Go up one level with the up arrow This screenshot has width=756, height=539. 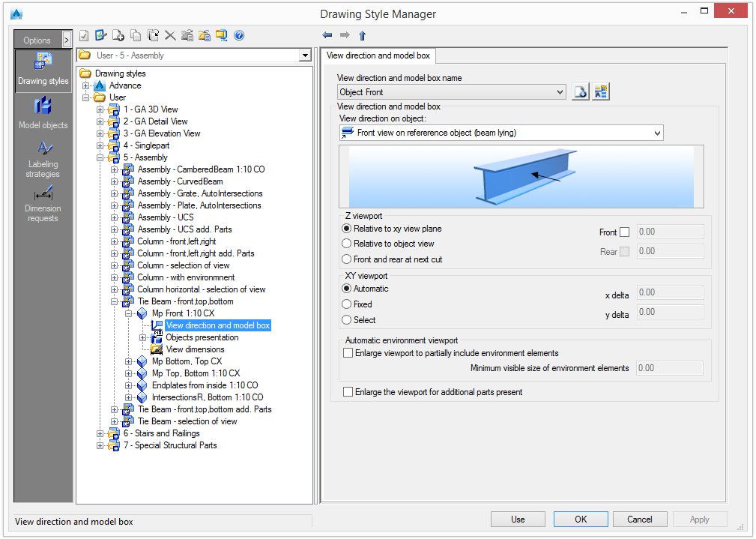[x=362, y=35]
